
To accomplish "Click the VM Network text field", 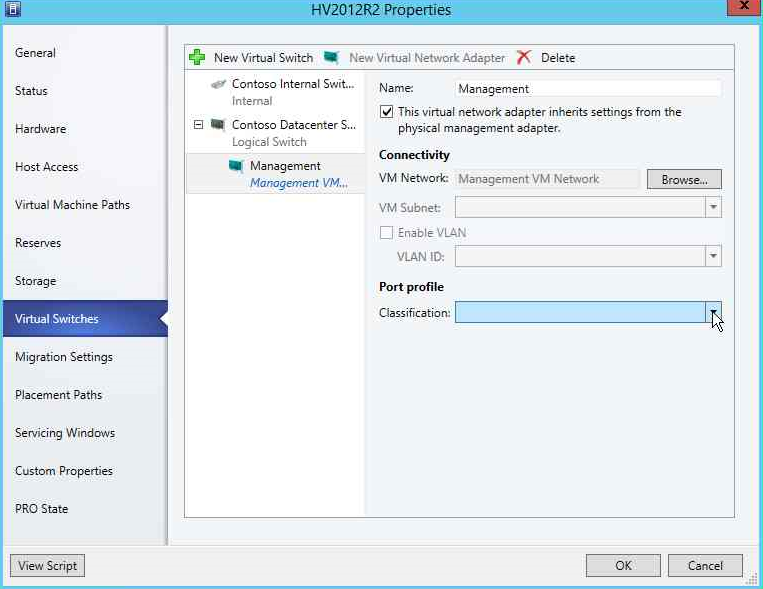I will (547, 179).
